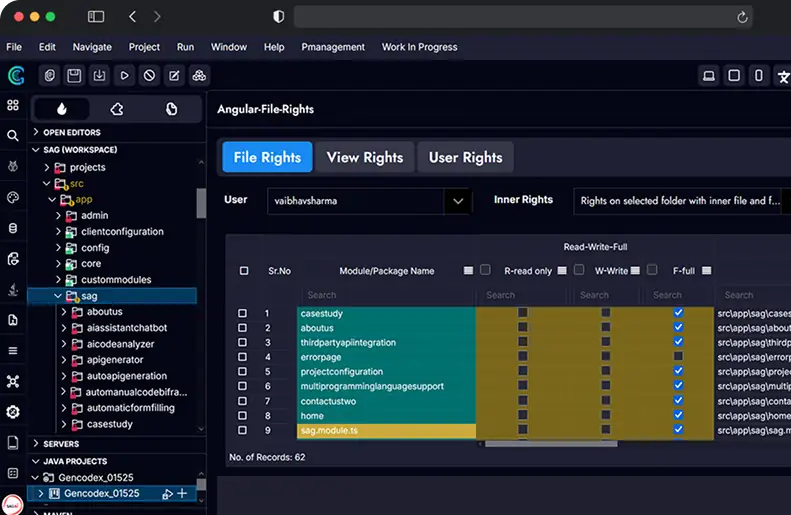791x515 pixels.
Task: Open the Pmanagement menu
Action: (x=333, y=47)
